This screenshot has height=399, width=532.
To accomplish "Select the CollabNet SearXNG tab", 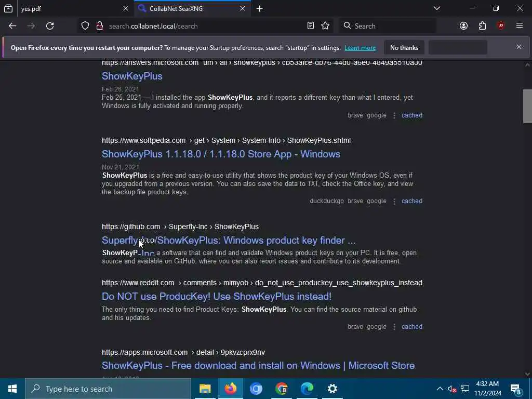I will pyautogui.click(x=192, y=8).
